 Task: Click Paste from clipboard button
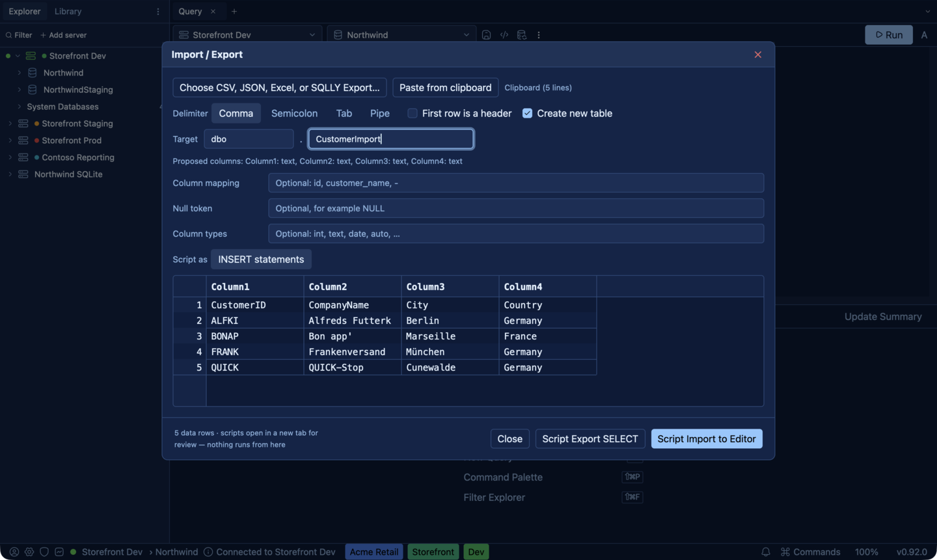(445, 88)
